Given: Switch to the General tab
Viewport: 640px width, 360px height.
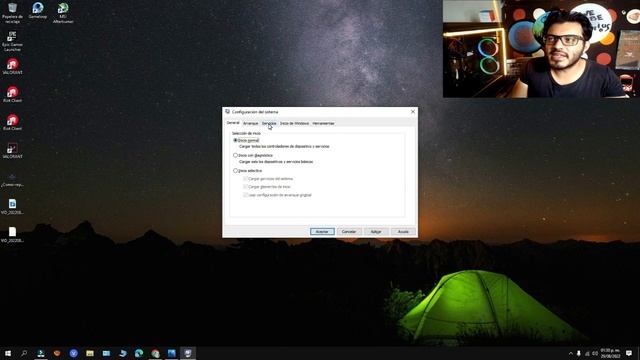Looking at the screenshot, I should [x=233, y=123].
